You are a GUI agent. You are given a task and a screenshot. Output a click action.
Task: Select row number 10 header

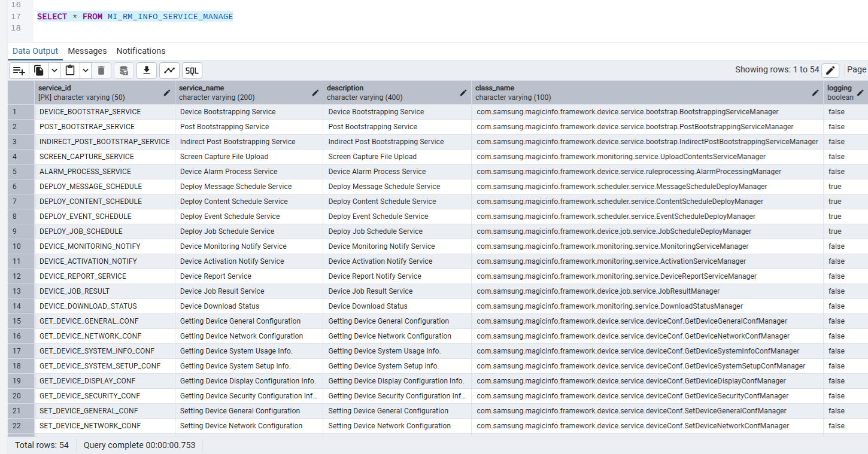coord(17,246)
